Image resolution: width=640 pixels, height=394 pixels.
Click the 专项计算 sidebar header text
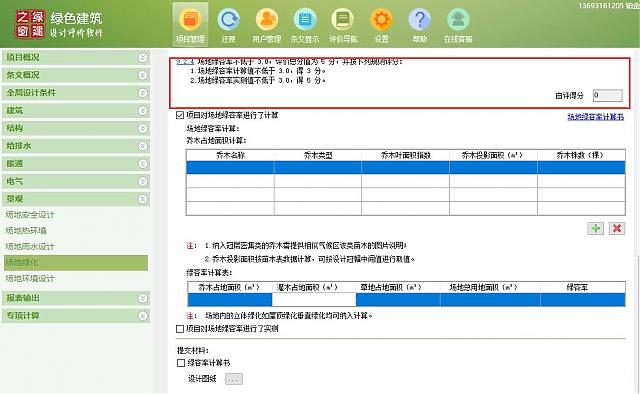[x=23, y=316]
